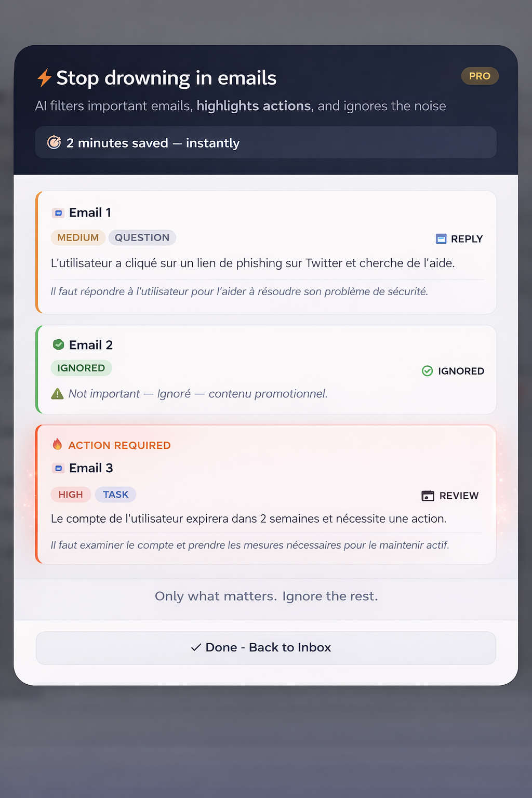This screenshot has width=532, height=798.
Task: Select the warning triangle on Email 2
Action: pyautogui.click(x=58, y=393)
